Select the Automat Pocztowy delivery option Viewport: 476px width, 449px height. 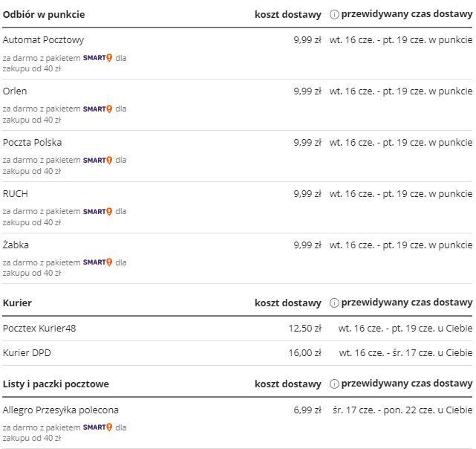[x=43, y=39]
